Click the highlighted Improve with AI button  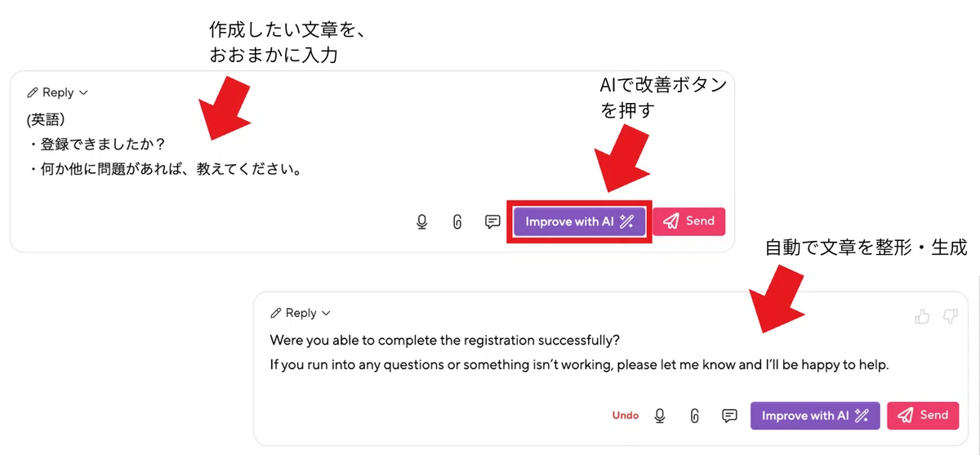coord(580,221)
